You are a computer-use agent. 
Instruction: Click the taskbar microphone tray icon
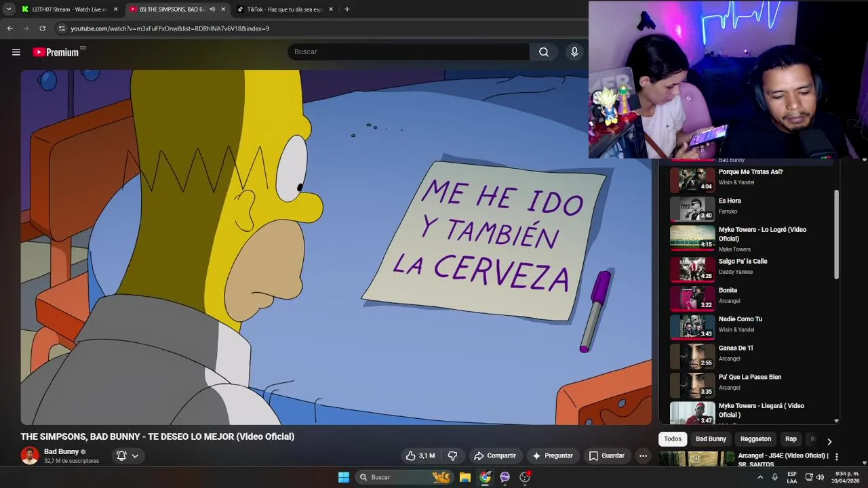(775, 477)
